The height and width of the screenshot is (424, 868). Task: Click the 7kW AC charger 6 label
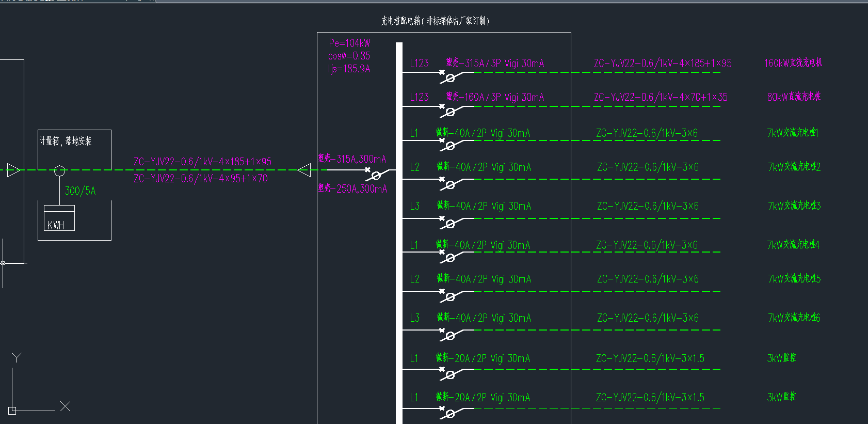click(x=794, y=318)
